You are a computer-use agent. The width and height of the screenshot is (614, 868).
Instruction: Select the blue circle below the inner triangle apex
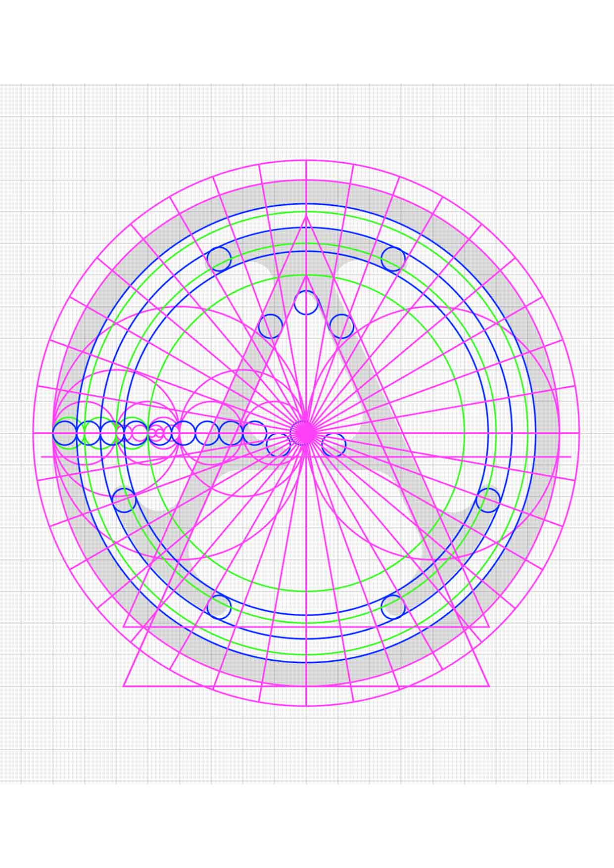[306, 303]
